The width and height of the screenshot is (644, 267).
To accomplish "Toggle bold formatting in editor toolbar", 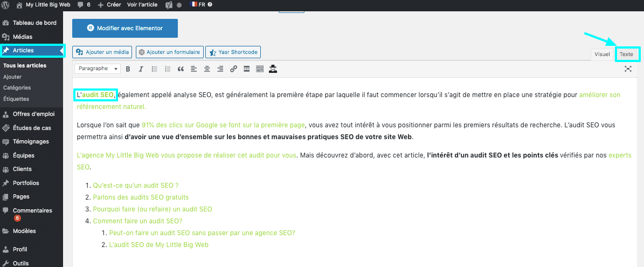I will (x=128, y=69).
